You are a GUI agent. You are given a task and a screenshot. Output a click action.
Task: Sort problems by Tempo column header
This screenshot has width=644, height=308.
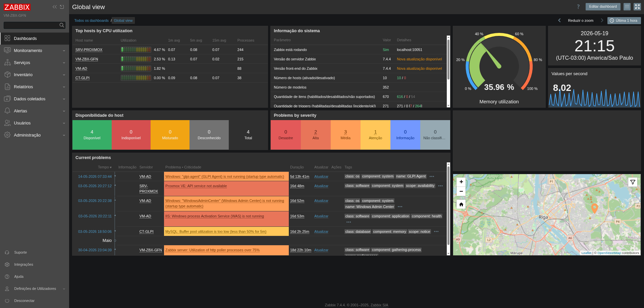coord(105,167)
